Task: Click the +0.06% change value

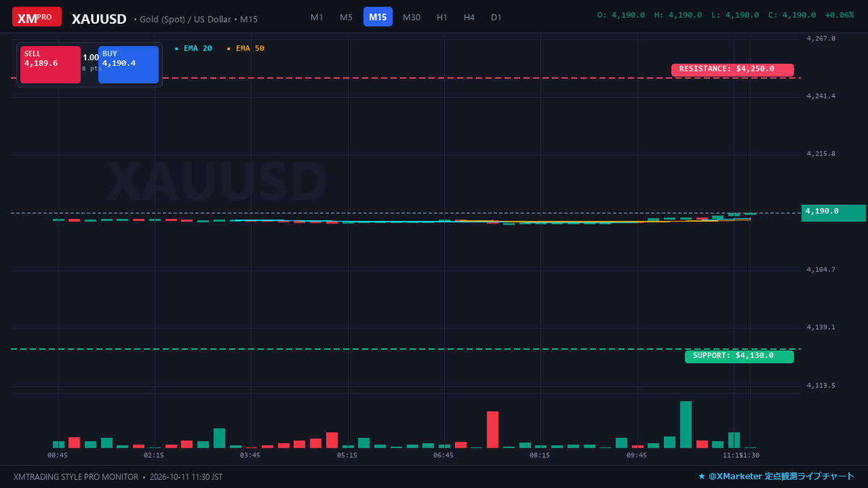Action: 839,15
